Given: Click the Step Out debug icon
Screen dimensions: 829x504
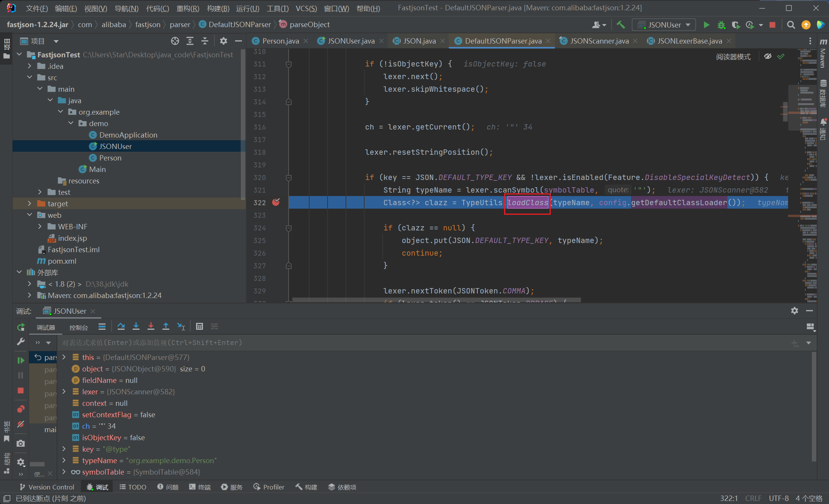Looking at the screenshot, I should (x=166, y=326).
